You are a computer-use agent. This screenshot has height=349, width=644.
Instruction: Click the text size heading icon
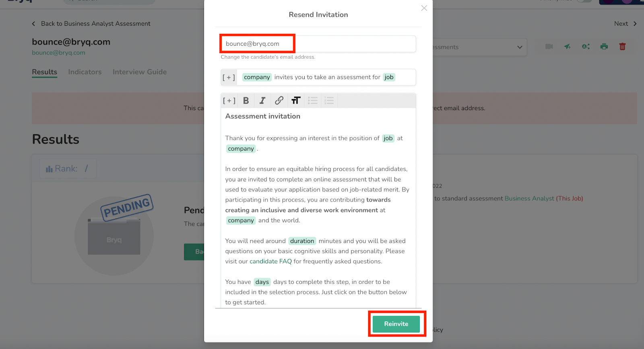click(296, 101)
